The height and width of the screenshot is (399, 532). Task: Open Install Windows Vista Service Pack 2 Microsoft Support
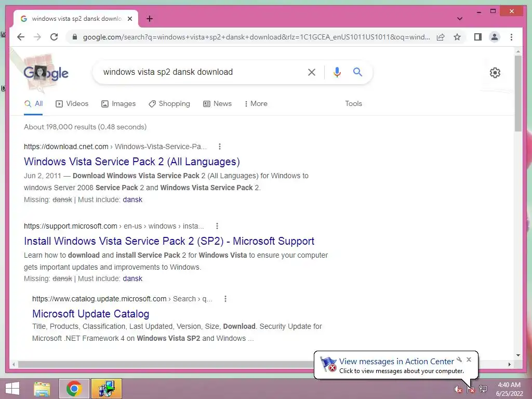pos(169,241)
